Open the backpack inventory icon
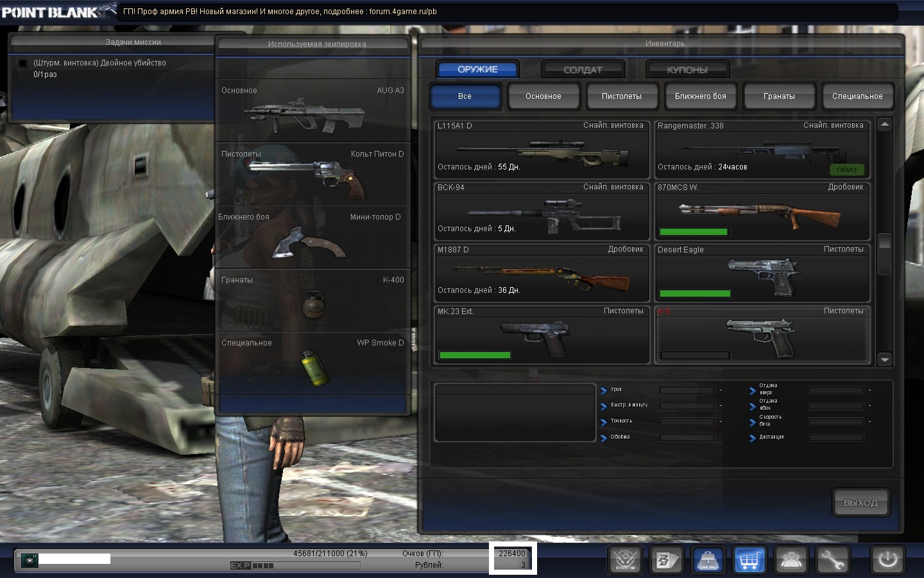The height and width of the screenshot is (578, 924). click(708, 560)
